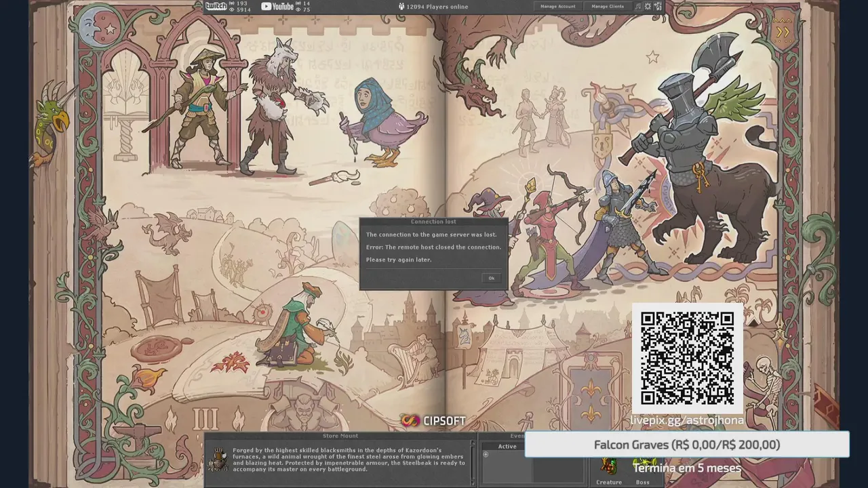The height and width of the screenshot is (488, 868).
Task: Click the icon right of the gear
Action: (x=658, y=6)
